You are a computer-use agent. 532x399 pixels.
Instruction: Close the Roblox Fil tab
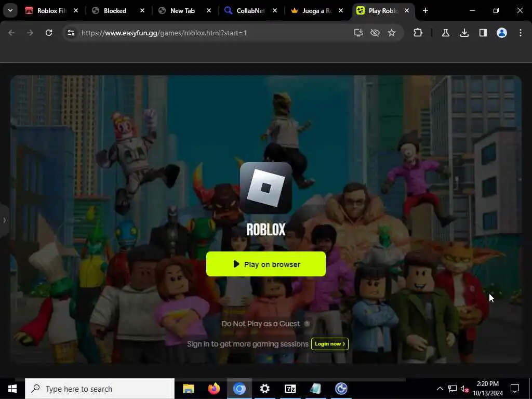(x=76, y=10)
